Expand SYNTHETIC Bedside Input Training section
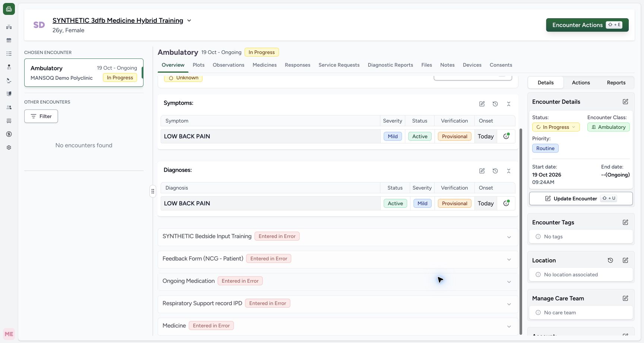 point(509,237)
